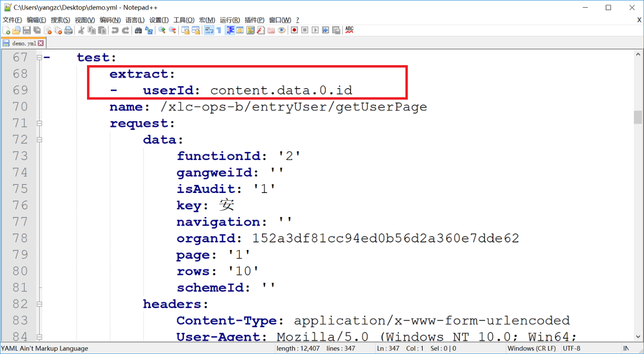Click the /xlc-ops-b/entryUser/getUserPage name value
Image resolution: width=644 pixels, height=354 pixels.
[294, 107]
